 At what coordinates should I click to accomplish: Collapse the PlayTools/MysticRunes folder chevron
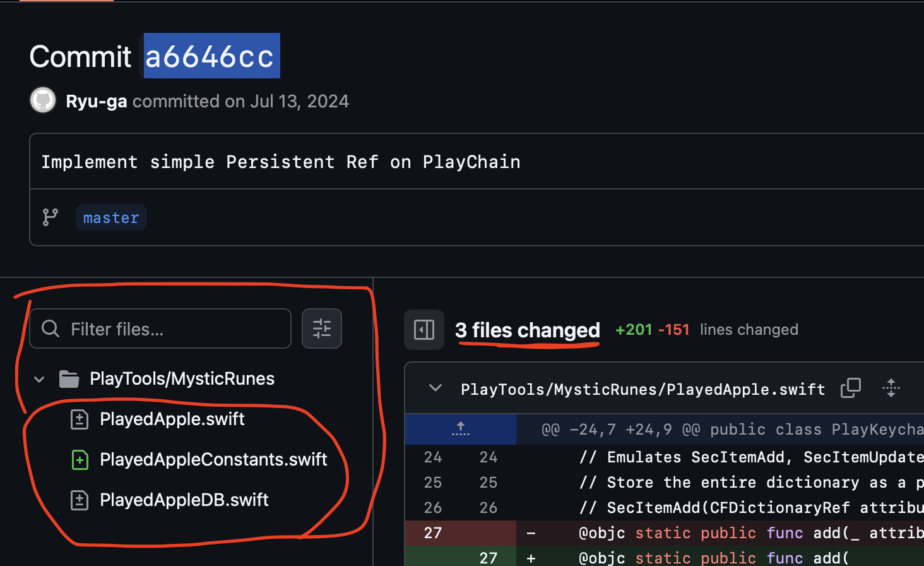39,379
